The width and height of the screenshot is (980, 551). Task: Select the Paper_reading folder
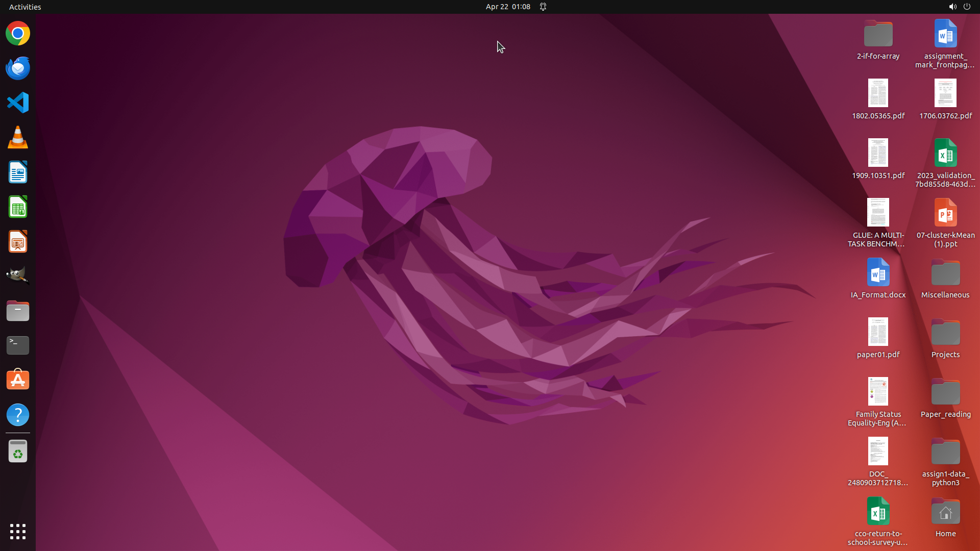pos(945,392)
